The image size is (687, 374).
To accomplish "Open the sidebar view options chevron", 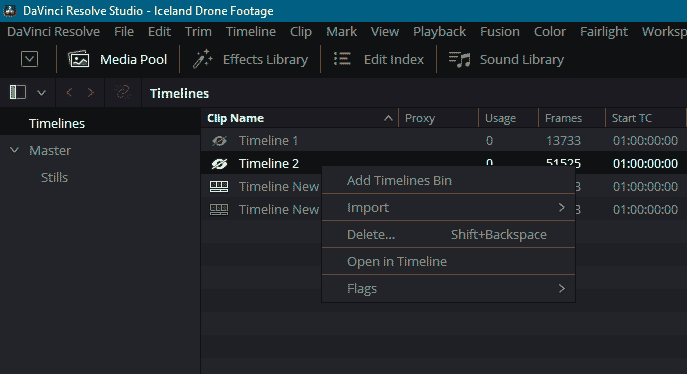I will click(x=41, y=93).
